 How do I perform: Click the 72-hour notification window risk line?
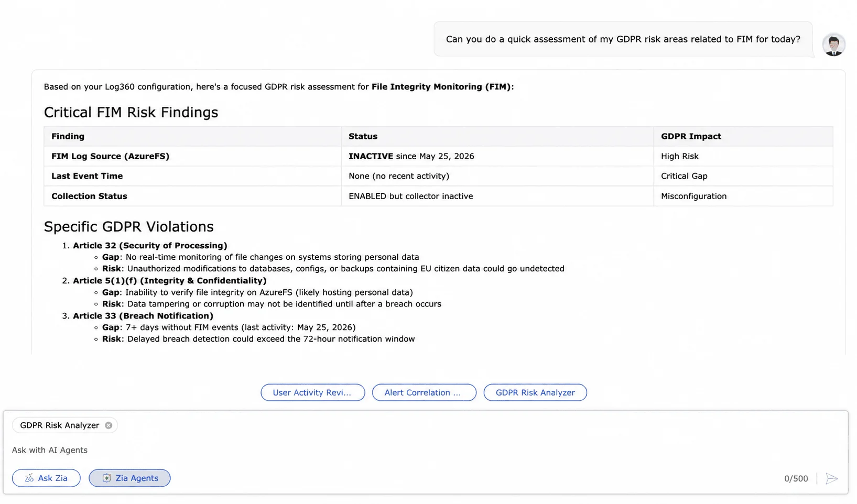click(x=258, y=339)
